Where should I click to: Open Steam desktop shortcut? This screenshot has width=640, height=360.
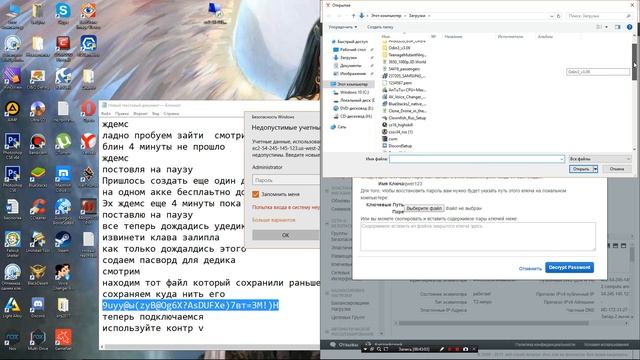click(63, 242)
